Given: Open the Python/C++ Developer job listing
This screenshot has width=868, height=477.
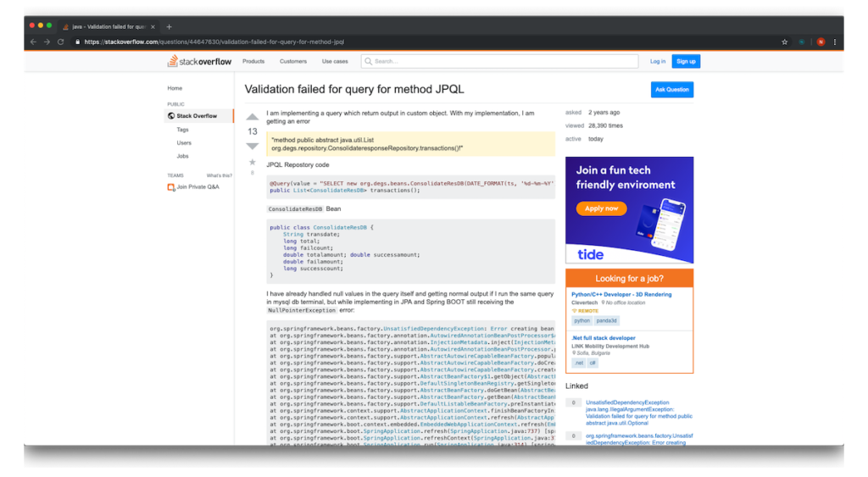Looking at the screenshot, I should [621, 295].
